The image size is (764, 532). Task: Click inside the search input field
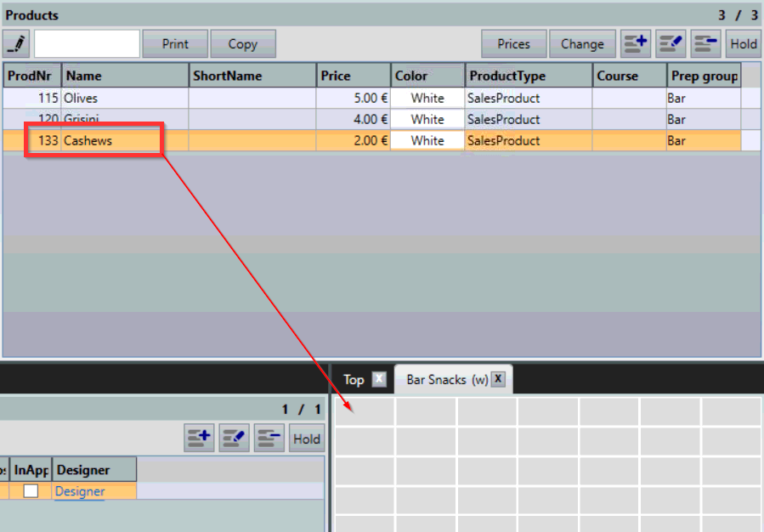click(88, 43)
